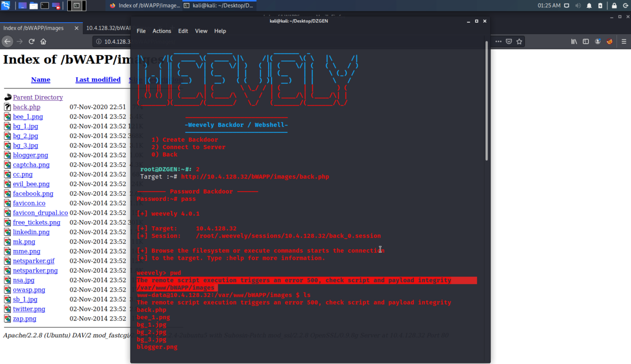Open terminal File menu
631x364 pixels.
click(141, 31)
